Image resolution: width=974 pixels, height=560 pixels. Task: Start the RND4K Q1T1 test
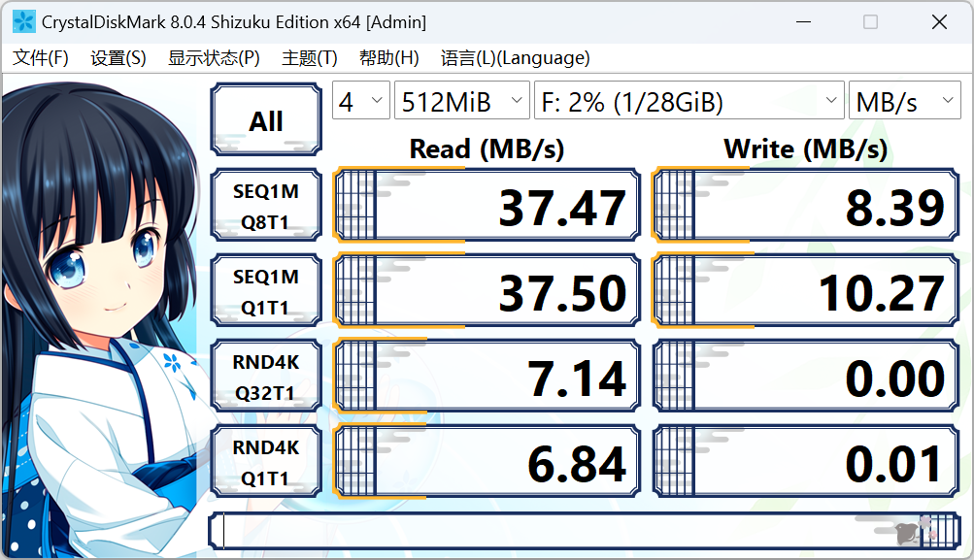[x=266, y=462]
